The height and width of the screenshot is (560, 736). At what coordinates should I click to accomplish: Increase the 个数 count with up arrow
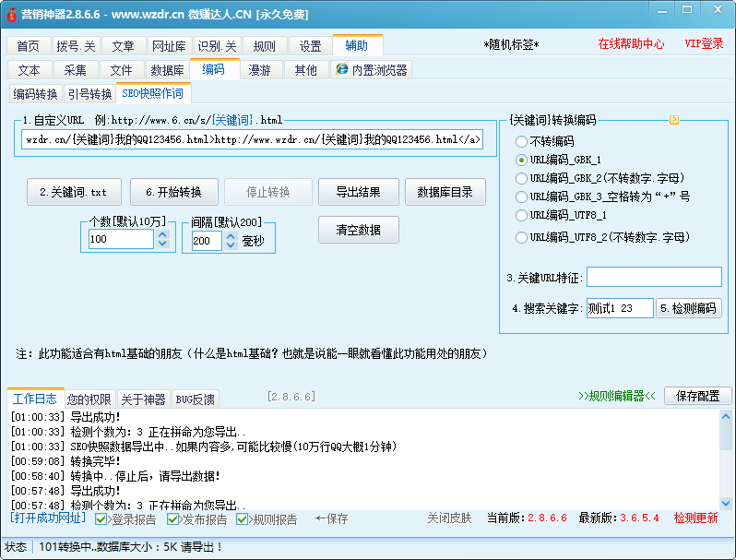click(x=162, y=234)
